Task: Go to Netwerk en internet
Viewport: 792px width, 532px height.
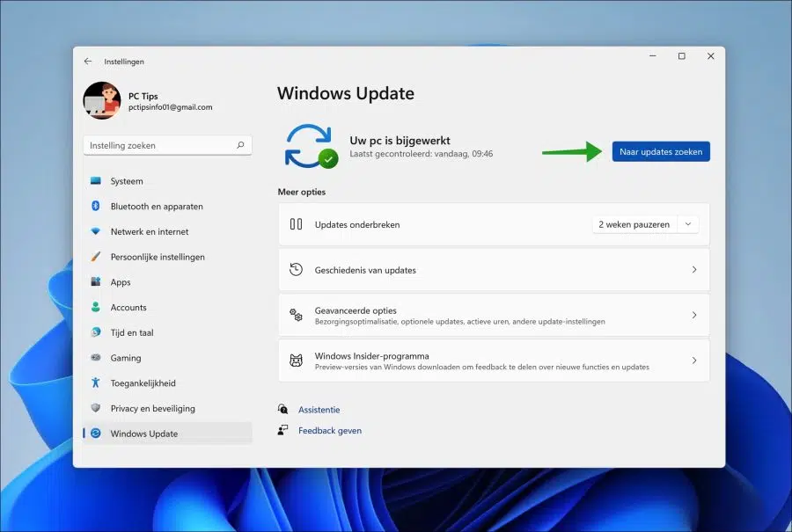Action: [167, 231]
